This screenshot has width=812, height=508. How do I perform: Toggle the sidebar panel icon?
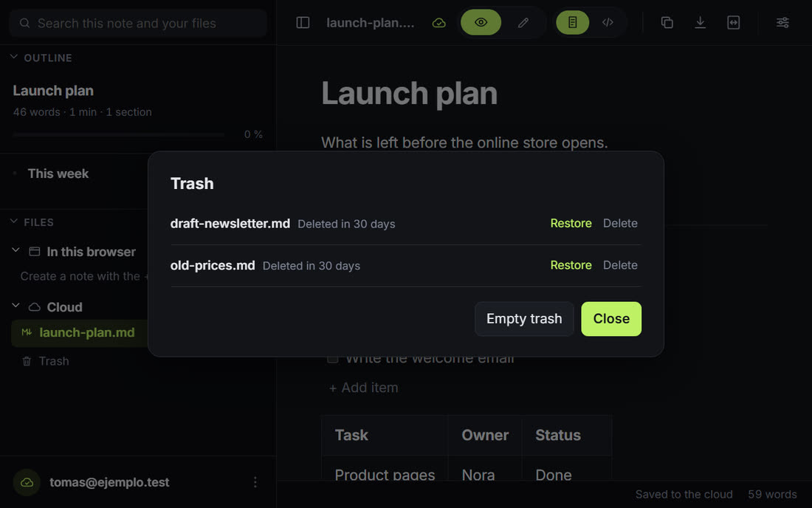click(x=303, y=23)
